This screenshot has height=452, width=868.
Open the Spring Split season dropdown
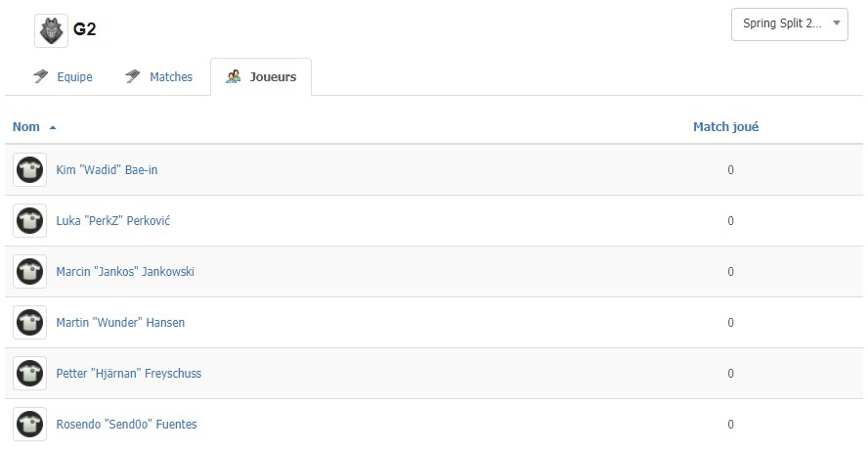point(790,24)
